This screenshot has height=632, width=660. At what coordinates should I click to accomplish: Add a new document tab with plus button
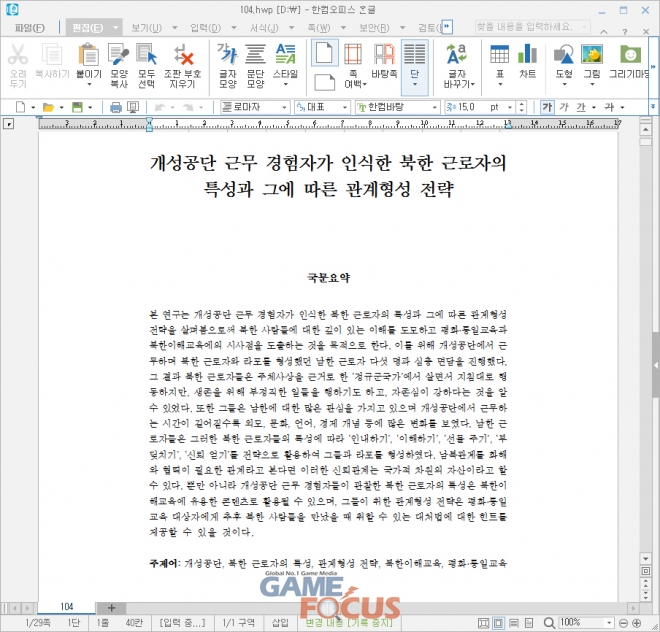tap(112, 607)
